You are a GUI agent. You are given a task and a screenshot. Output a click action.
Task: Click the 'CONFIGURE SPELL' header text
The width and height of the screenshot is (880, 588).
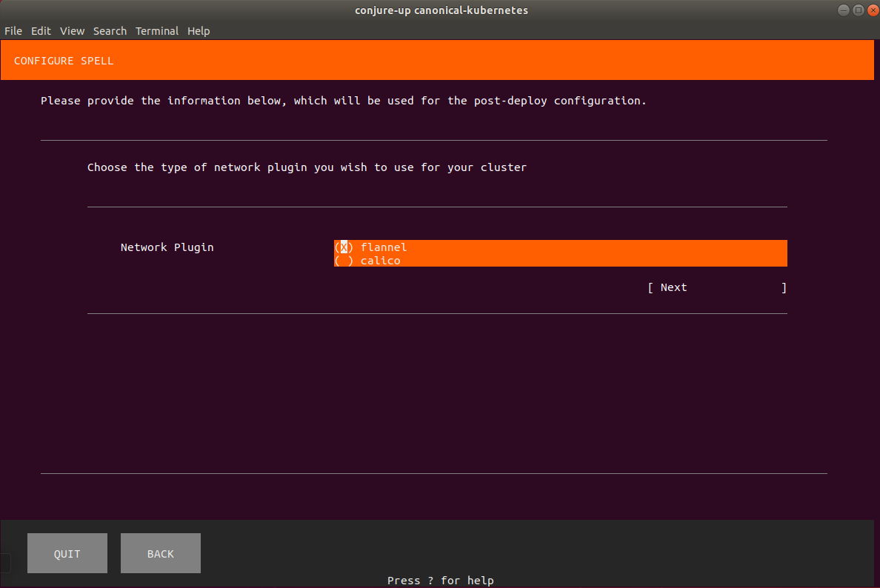pyautogui.click(x=64, y=61)
